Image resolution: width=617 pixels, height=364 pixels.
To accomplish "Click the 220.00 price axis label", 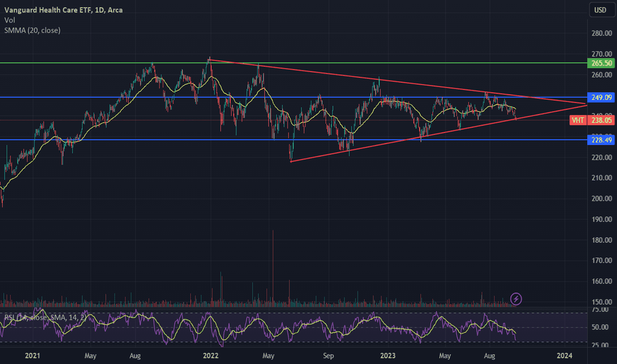I will click(602, 158).
